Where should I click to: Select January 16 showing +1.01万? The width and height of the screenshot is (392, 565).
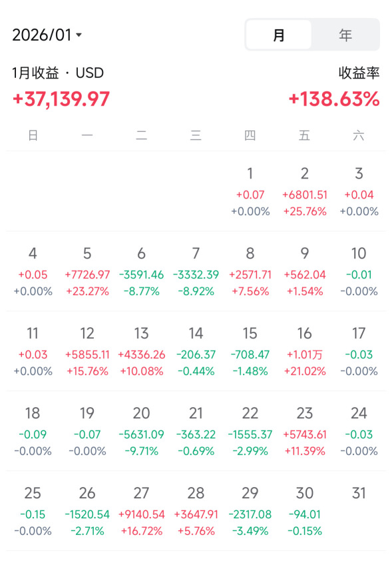pyautogui.click(x=305, y=351)
